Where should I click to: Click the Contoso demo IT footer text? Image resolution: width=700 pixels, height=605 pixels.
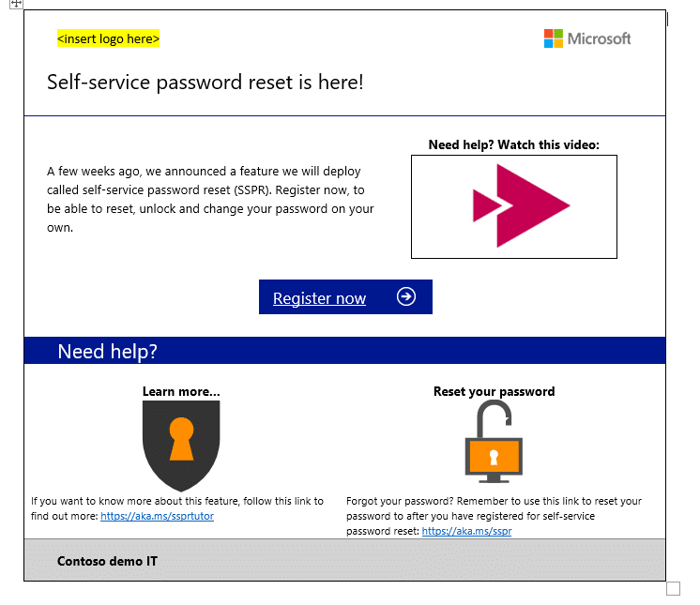click(x=107, y=561)
